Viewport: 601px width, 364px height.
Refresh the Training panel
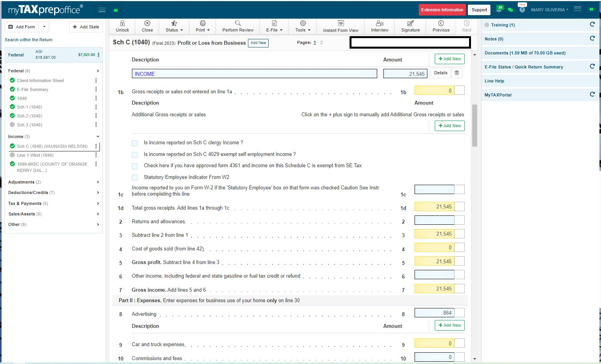[x=592, y=24]
